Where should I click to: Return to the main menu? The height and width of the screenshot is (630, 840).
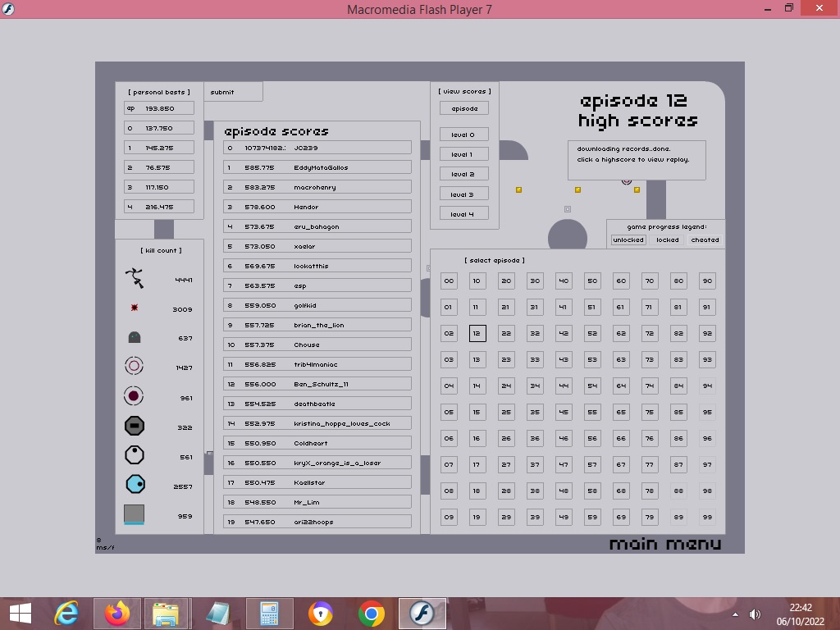[x=665, y=544]
